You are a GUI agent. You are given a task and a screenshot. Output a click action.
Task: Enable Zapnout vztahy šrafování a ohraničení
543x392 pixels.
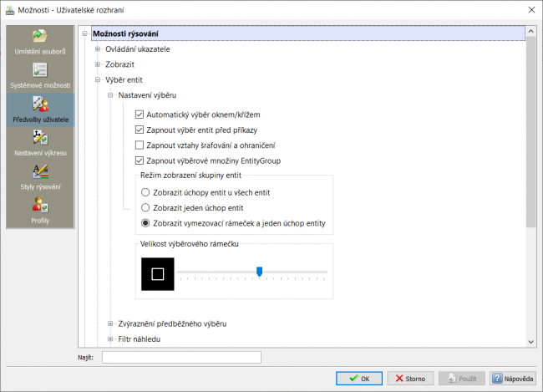pos(140,145)
